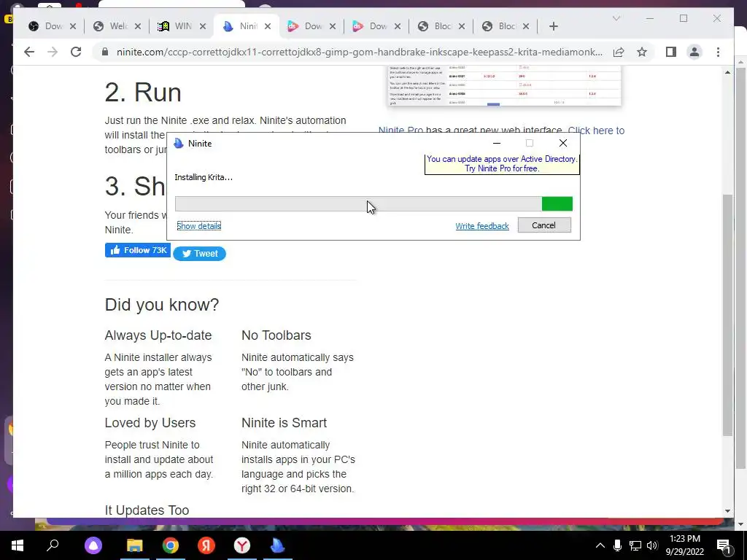Open the volume tray icon
Image resolution: width=747 pixels, height=560 pixels.
pyautogui.click(x=652, y=545)
